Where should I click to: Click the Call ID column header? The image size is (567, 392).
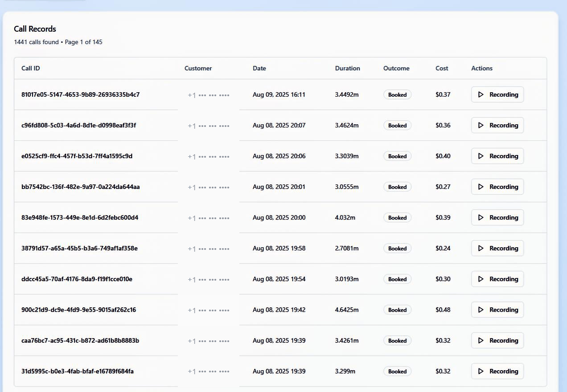pos(31,68)
